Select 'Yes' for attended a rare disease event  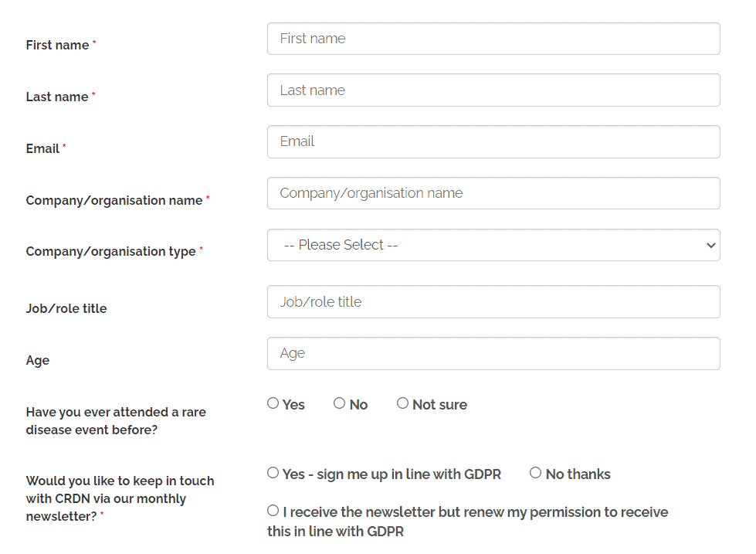click(x=273, y=403)
